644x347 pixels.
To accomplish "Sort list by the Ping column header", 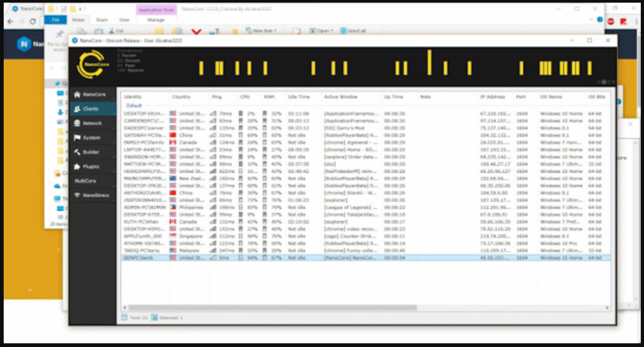I will click(216, 97).
